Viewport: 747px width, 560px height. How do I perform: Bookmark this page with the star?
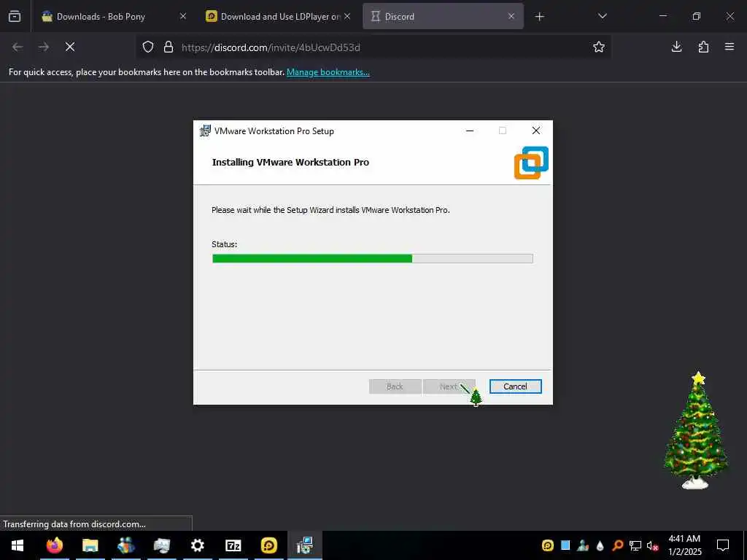click(x=599, y=47)
